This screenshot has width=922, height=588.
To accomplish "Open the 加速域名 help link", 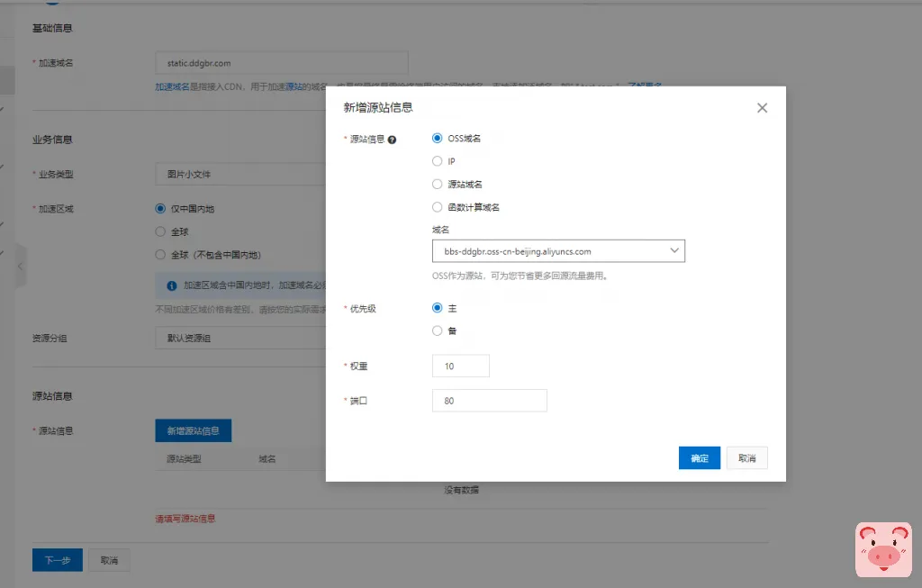I will tap(172, 86).
